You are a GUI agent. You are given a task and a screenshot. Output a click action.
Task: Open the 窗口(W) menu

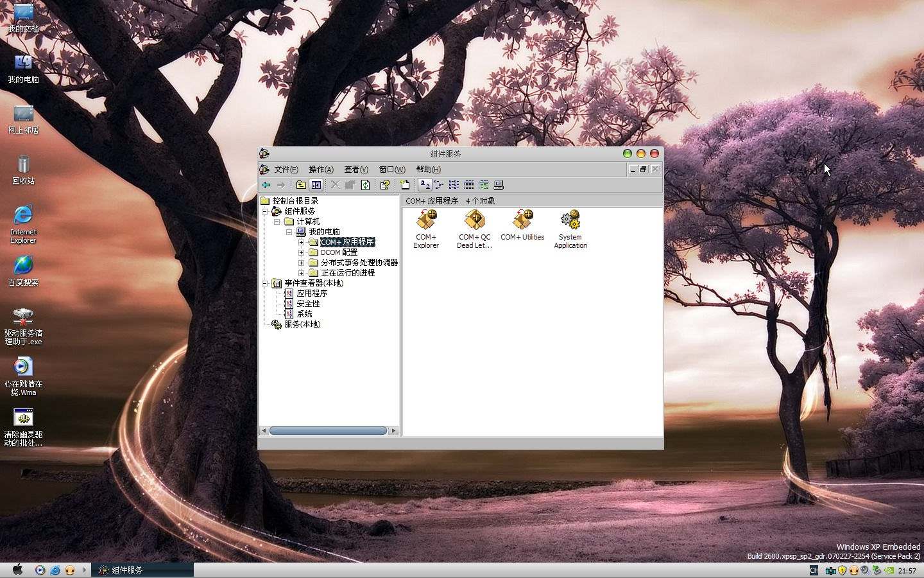point(392,170)
